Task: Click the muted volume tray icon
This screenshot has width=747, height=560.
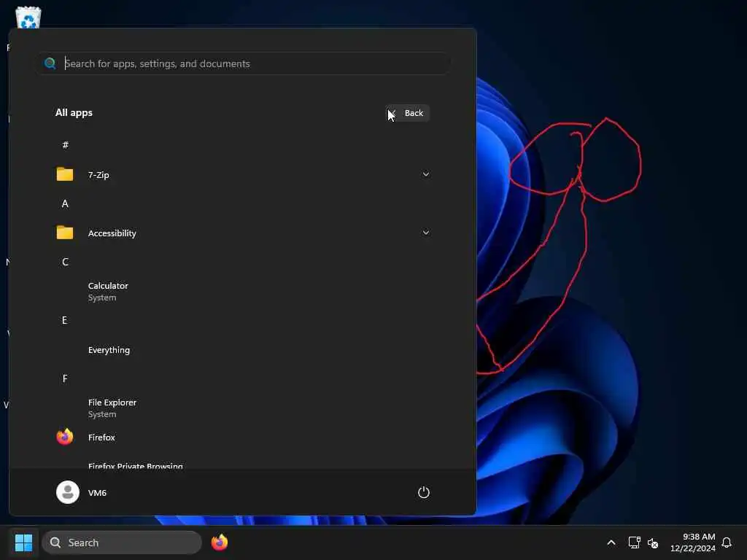Action: 653,542
